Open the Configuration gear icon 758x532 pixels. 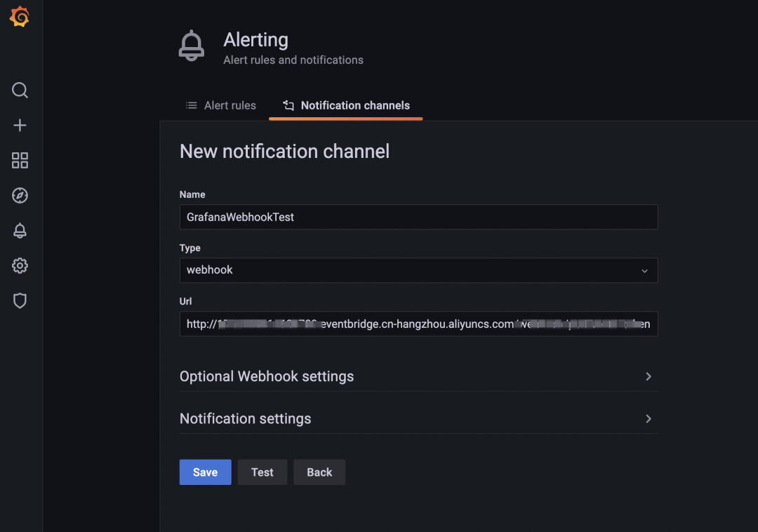pyautogui.click(x=20, y=266)
